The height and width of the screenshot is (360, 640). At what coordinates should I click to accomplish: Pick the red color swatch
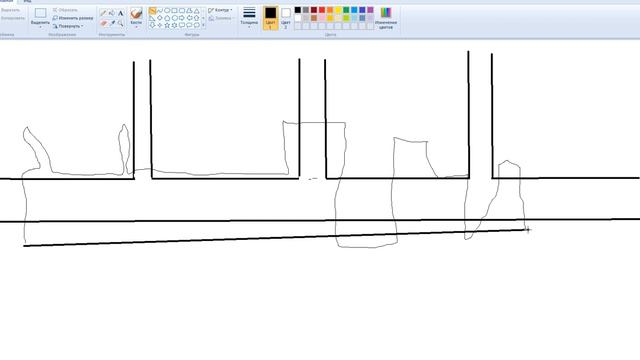coord(322,10)
